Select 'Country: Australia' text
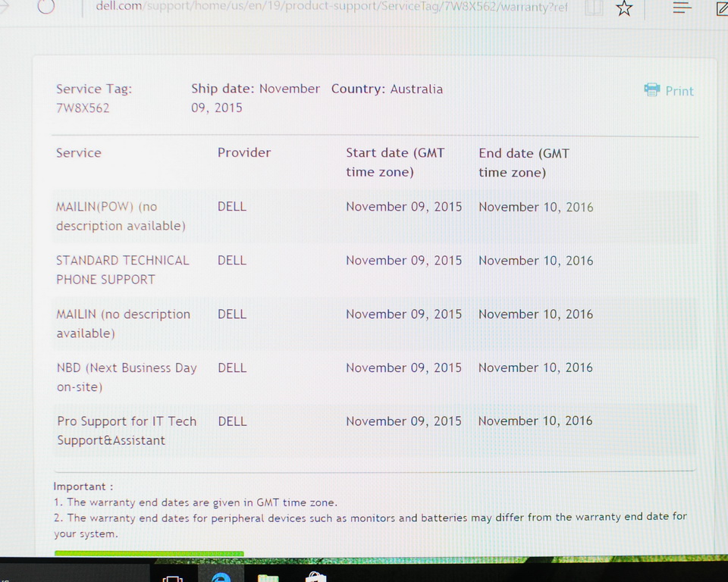 [x=387, y=89]
